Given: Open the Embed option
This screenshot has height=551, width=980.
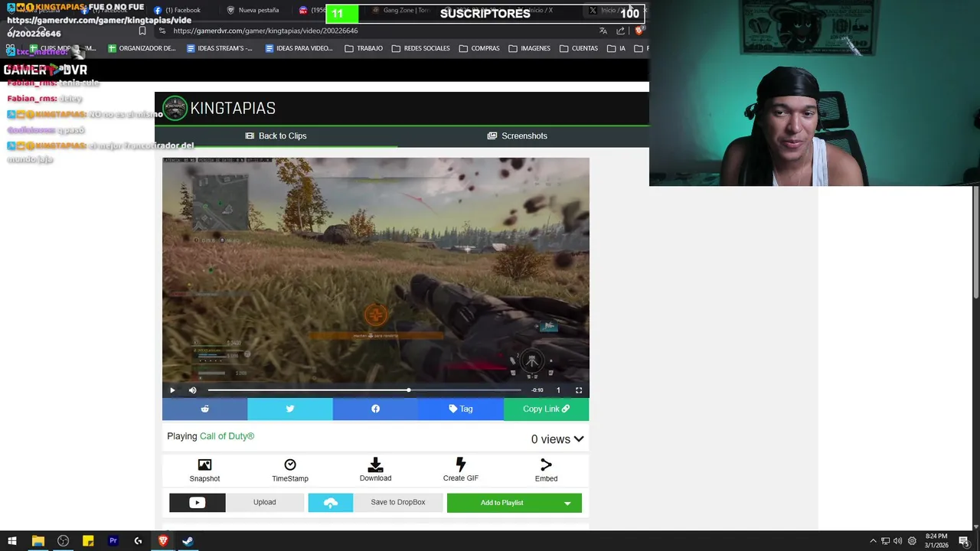Looking at the screenshot, I should (x=546, y=471).
